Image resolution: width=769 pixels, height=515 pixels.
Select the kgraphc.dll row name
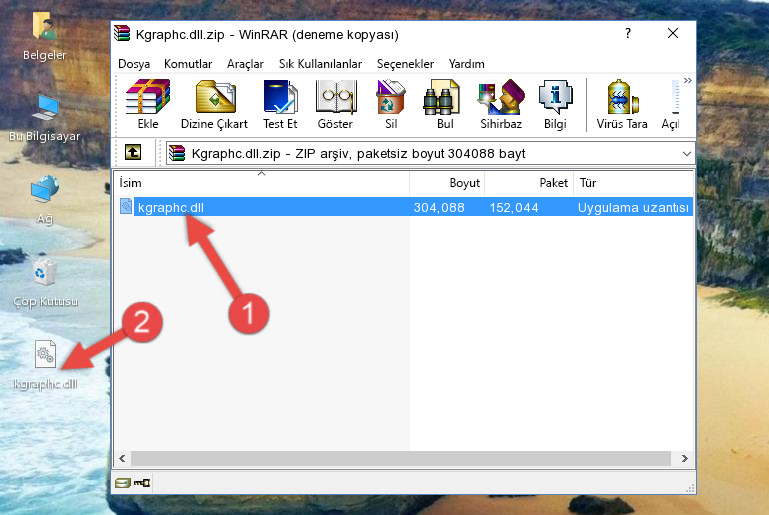pos(171,207)
